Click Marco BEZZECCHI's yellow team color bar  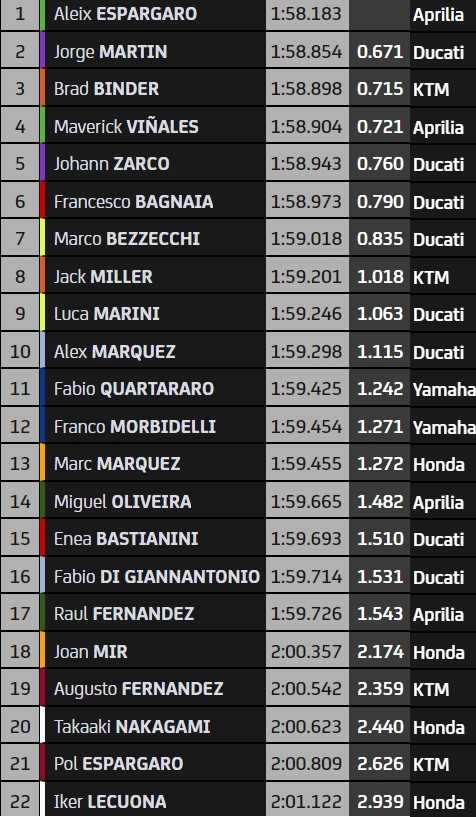[42, 239]
